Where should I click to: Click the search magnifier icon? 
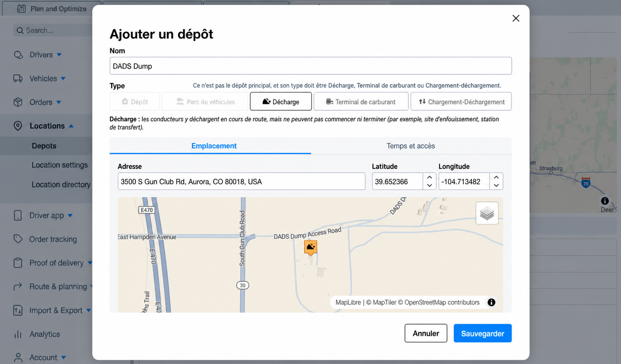click(20, 30)
